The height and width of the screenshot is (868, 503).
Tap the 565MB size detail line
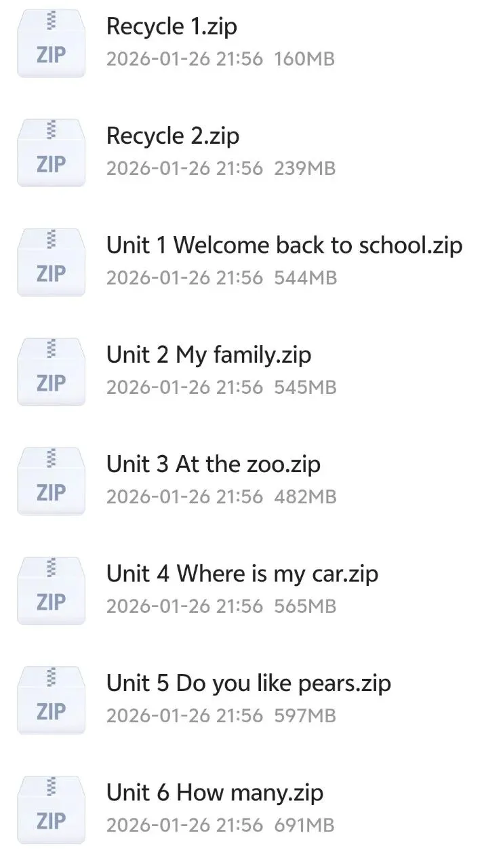pos(305,606)
